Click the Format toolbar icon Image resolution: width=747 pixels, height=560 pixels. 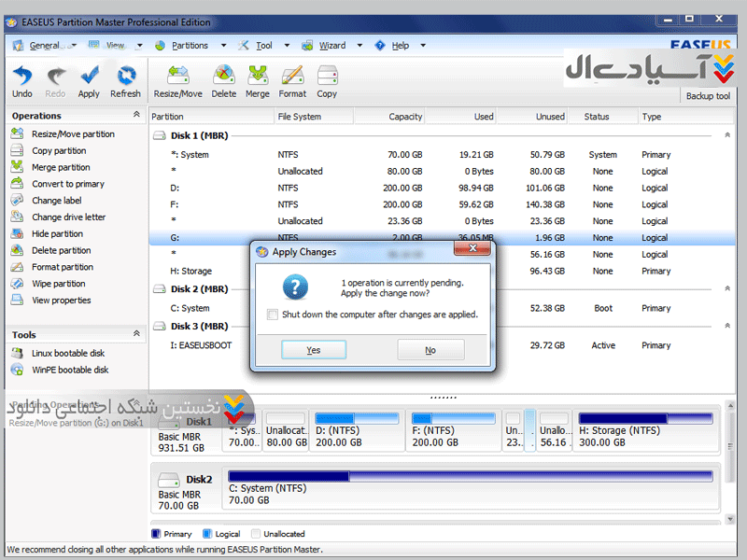[x=292, y=77]
